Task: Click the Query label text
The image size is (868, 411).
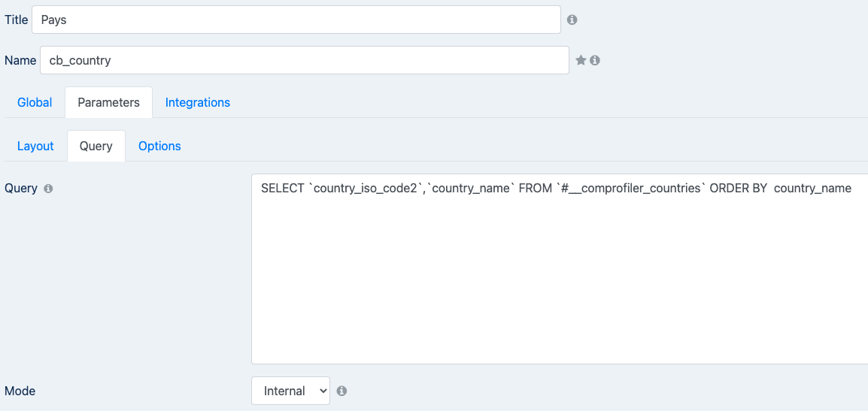Action: 21,189
